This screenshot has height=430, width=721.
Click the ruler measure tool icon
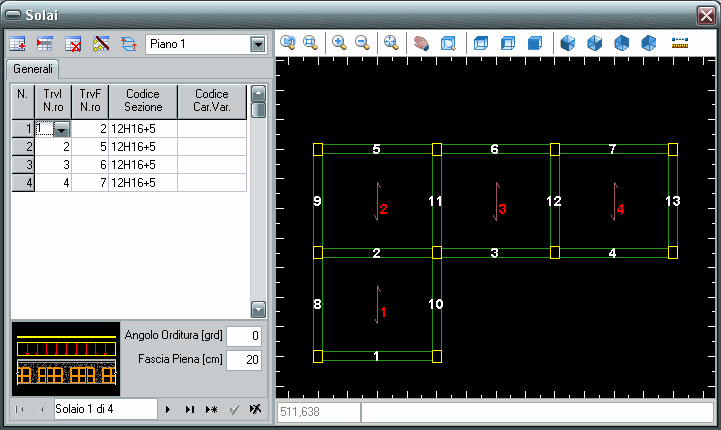point(681,44)
